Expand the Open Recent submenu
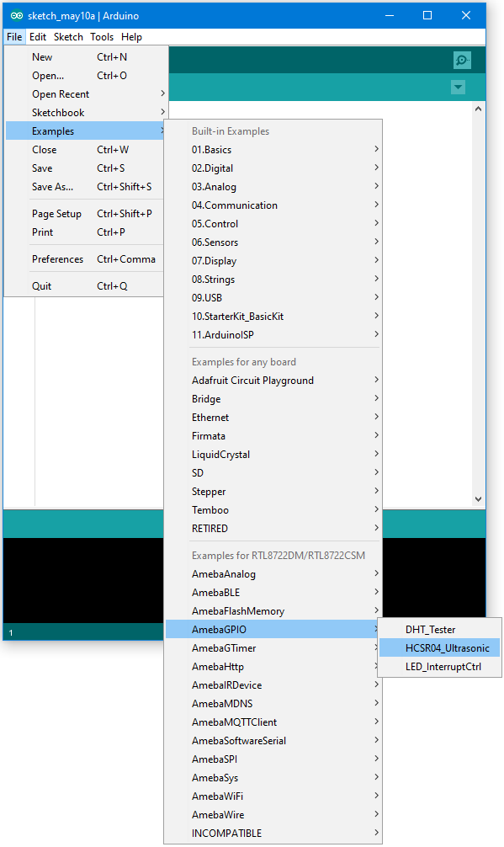 [85, 94]
